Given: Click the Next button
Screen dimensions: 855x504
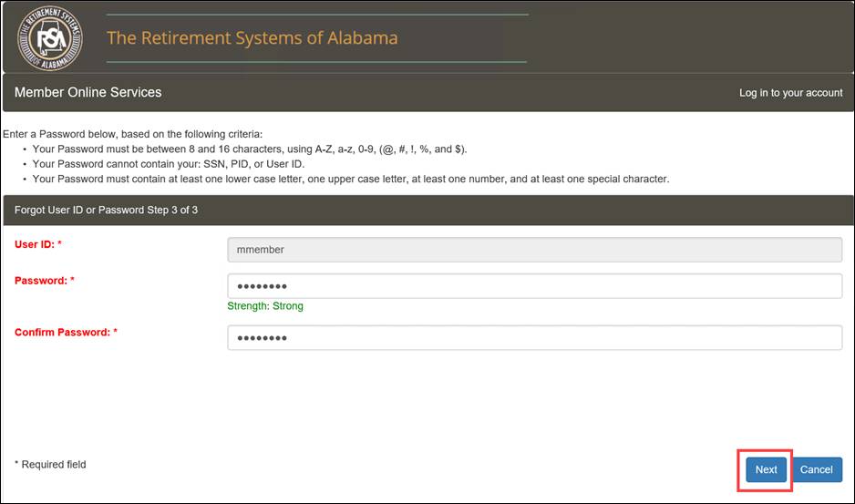Looking at the screenshot, I should click(766, 469).
